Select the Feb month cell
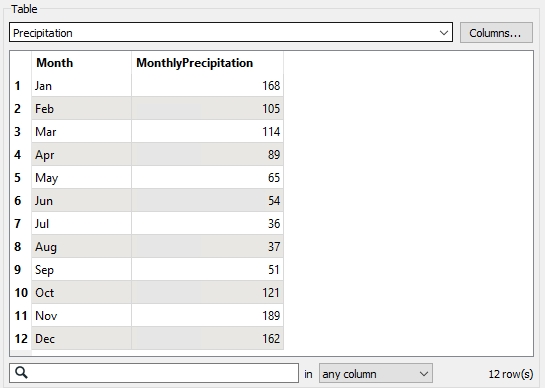Viewport: 545px width, 388px height. click(x=81, y=108)
